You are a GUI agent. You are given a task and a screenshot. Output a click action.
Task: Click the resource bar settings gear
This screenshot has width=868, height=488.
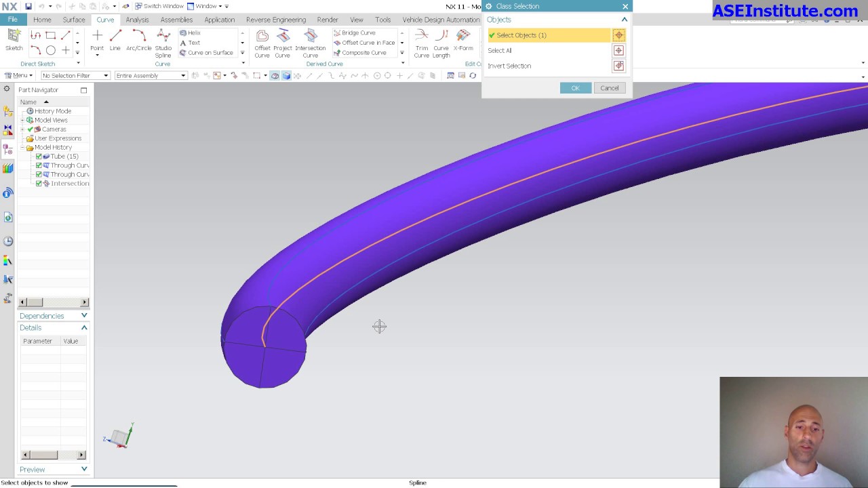(7, 90)
